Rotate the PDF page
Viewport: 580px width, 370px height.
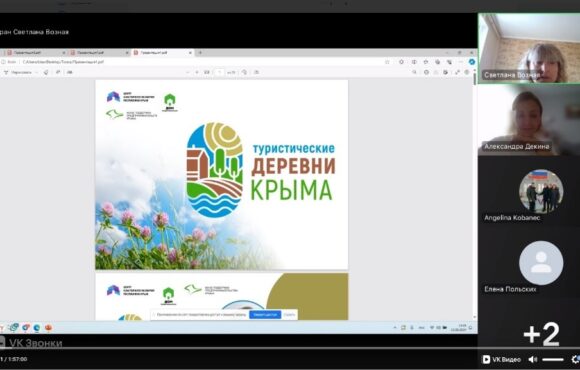245,72
